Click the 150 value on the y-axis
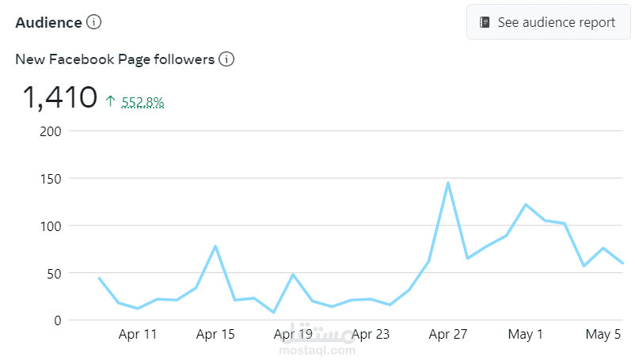 coord(50,178)
